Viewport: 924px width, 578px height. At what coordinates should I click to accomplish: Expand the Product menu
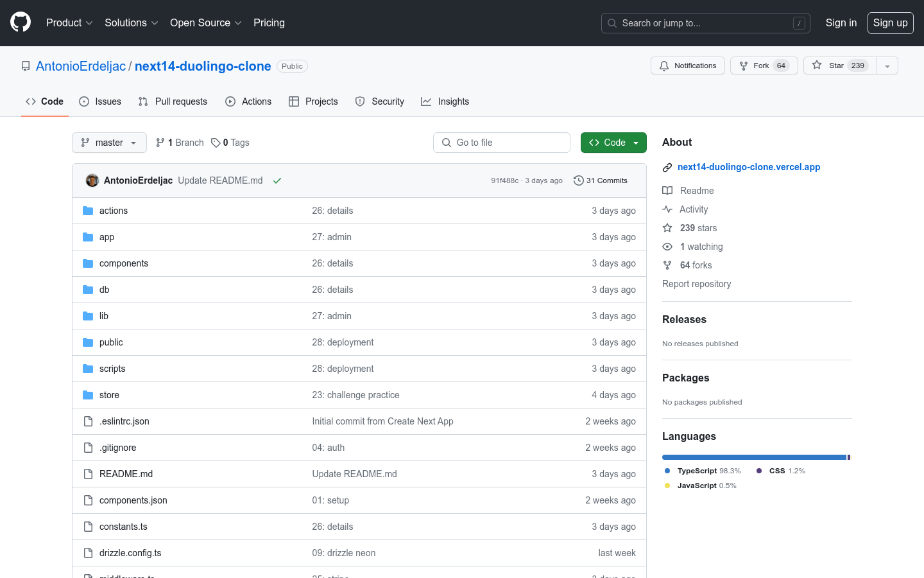point(69,22)
